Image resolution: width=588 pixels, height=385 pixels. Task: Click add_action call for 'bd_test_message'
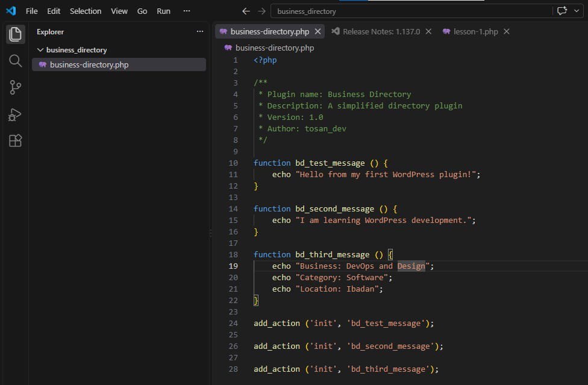coord(343,323)
